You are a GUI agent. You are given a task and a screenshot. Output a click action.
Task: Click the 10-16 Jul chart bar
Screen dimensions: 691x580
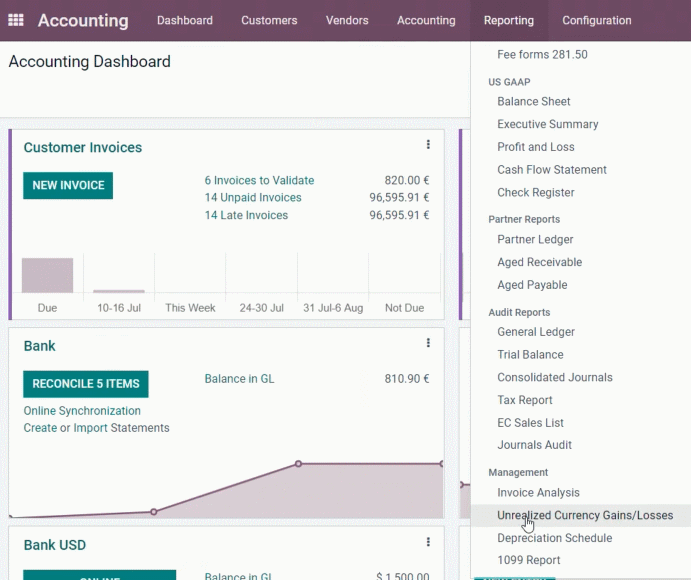point(119,291)
